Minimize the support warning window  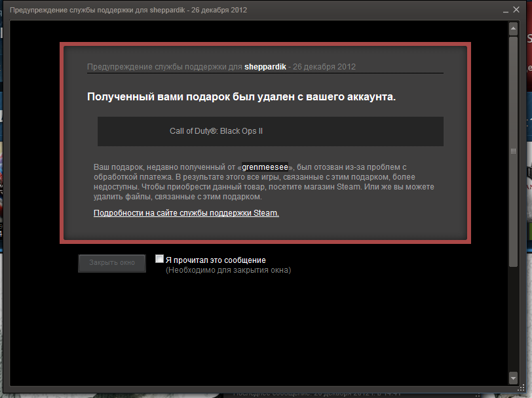(506, 10)
